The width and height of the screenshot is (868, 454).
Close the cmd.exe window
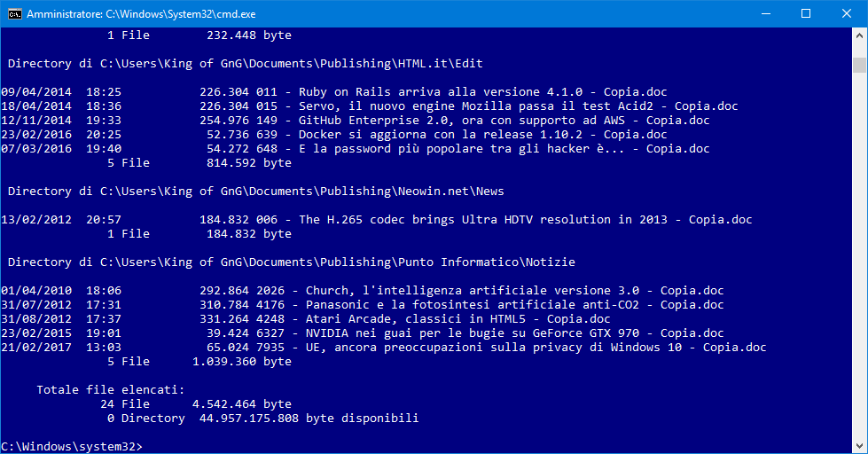tap(847, 14)
